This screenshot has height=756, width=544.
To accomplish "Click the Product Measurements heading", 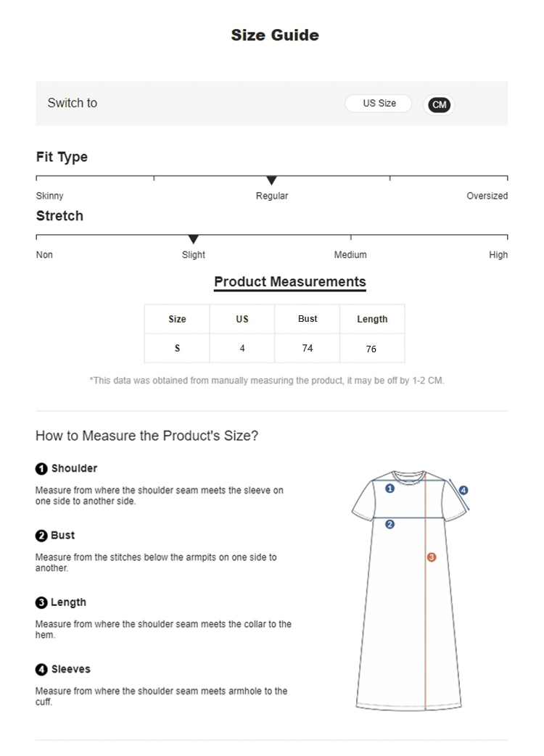I will [289, 282].
